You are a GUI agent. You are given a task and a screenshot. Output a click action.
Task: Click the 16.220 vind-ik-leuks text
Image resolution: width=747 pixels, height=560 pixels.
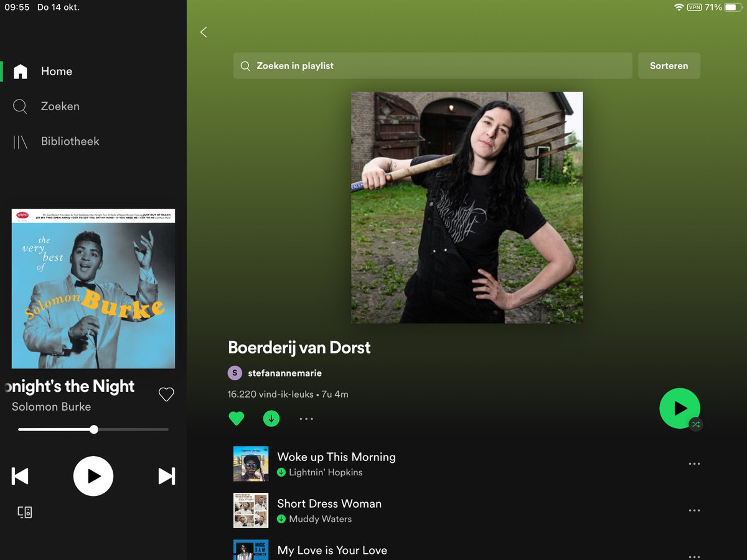(x=271, y=394)
